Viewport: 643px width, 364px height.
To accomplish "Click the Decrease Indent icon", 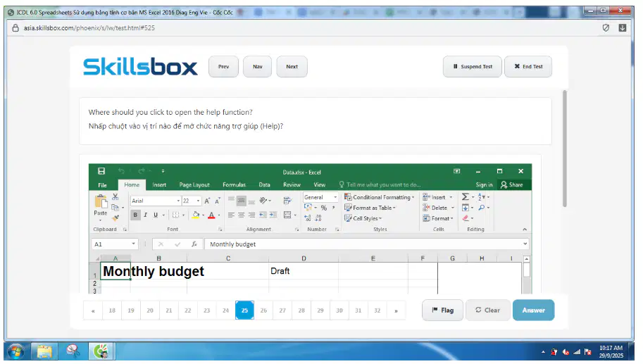I will click(263, 215).
